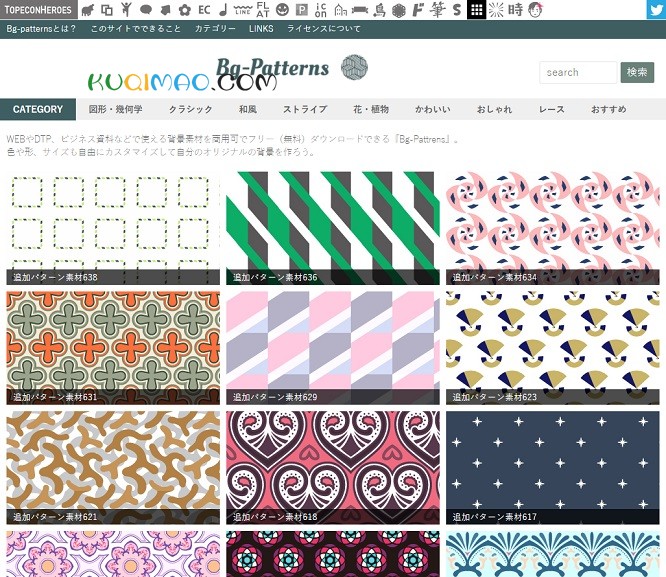Open the 時 kanji icon

click(x=515, y=9)
